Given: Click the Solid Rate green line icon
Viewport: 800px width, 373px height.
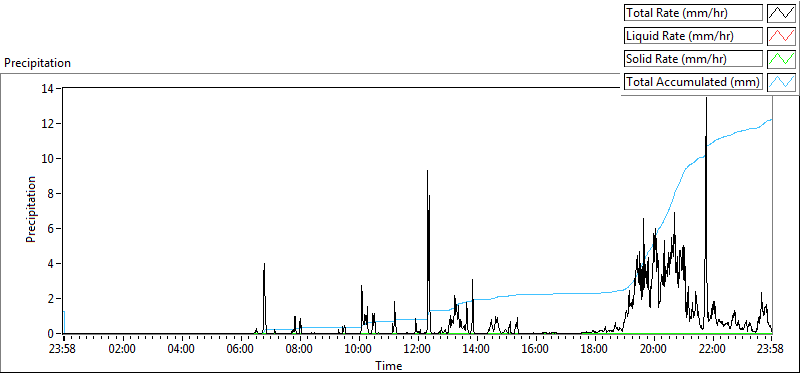Looking at the screenshot, I should [x=782, y=58].
